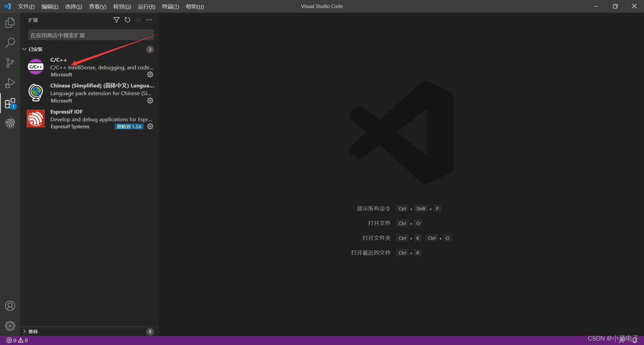Clear extensions search results icon
644x345 pixels.
click(x=138, y=20)
